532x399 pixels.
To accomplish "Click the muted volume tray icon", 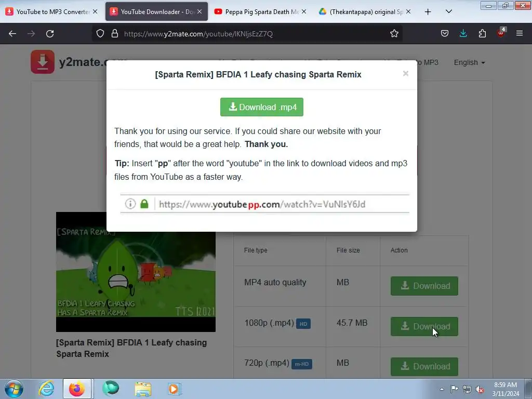I will pyautogui.click(x=480, y=389).
